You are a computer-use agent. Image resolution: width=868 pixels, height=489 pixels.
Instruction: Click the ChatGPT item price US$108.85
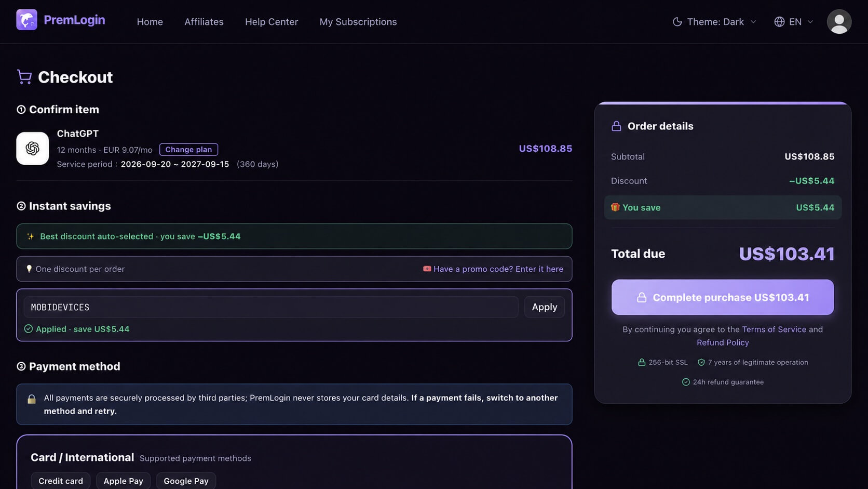click(x=546, y=149)
